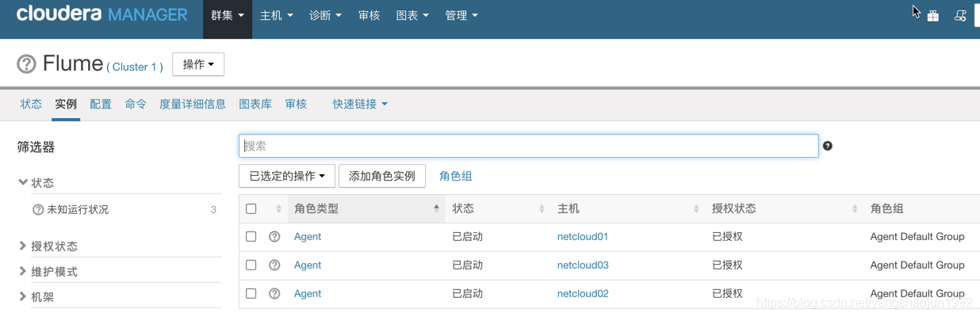Click the 添加角色实例 button
This screenshot has width=980, height=317.
coord(382,176)
